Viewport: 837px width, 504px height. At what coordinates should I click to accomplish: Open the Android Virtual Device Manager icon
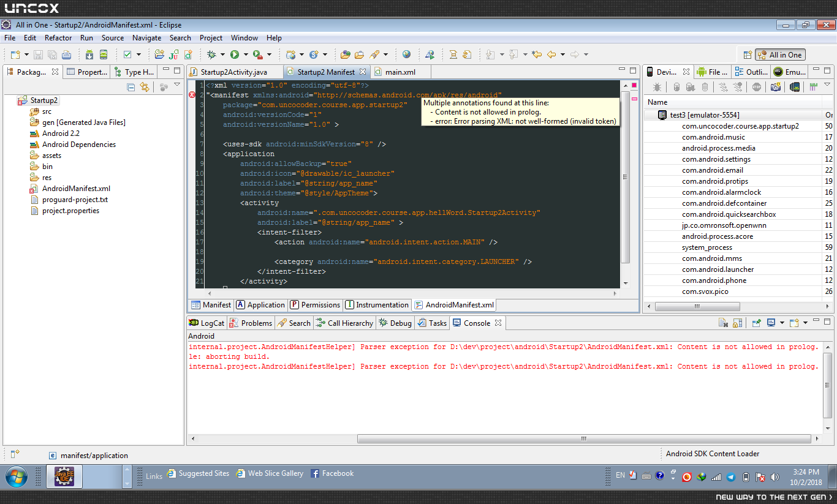tap(104, 55)
